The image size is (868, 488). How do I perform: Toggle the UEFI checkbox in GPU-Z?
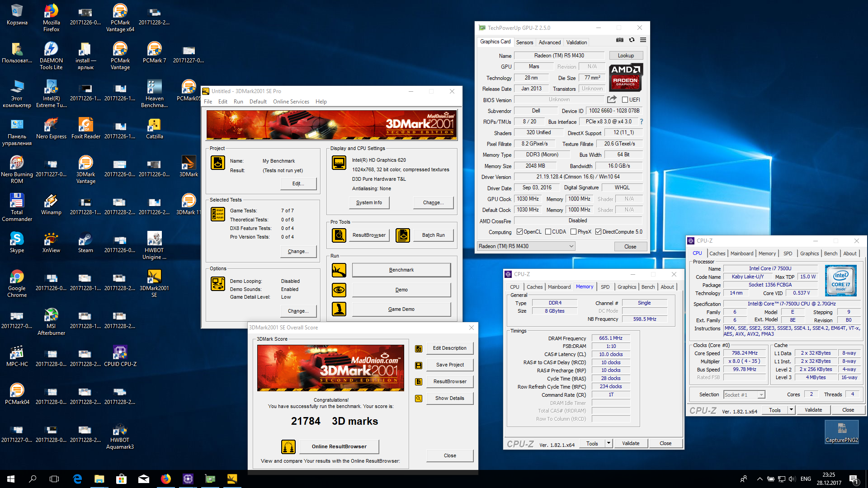[625, 100]
